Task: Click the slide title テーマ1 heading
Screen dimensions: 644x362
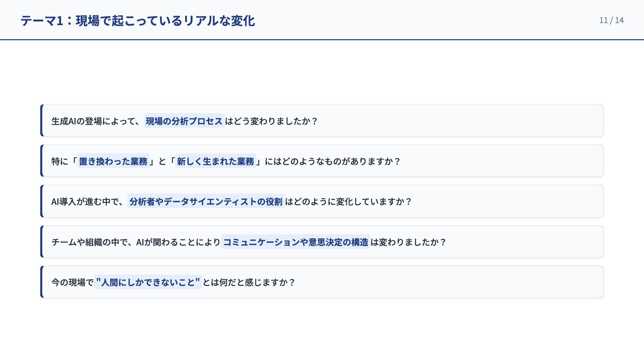Action: coord(138,21)
